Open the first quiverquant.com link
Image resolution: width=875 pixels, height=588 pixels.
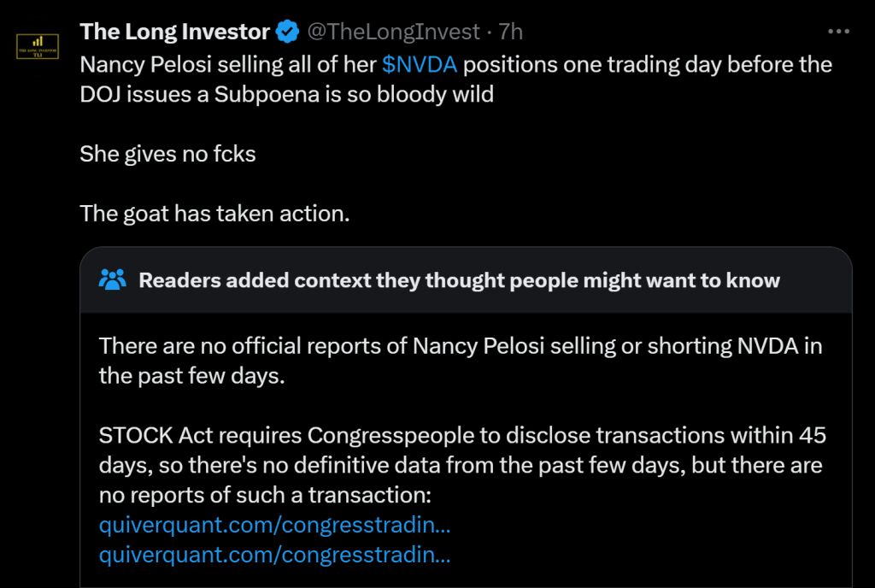274,524
